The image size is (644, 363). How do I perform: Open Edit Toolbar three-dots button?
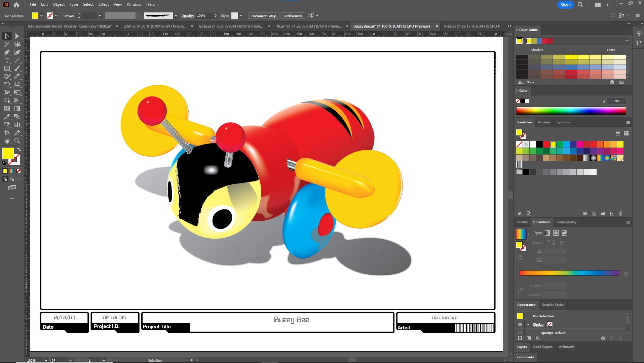(x=12, y=198)
